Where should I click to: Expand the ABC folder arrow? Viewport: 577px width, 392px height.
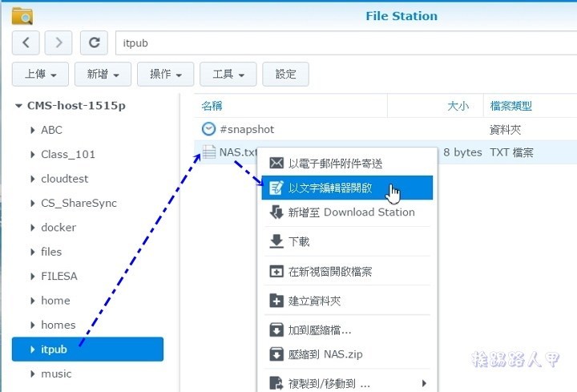[33, 130]
